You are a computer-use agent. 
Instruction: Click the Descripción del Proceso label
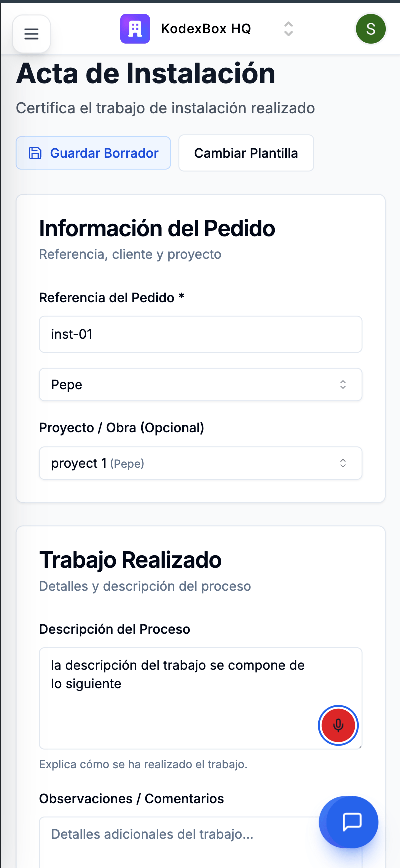(x=114, y=629)
